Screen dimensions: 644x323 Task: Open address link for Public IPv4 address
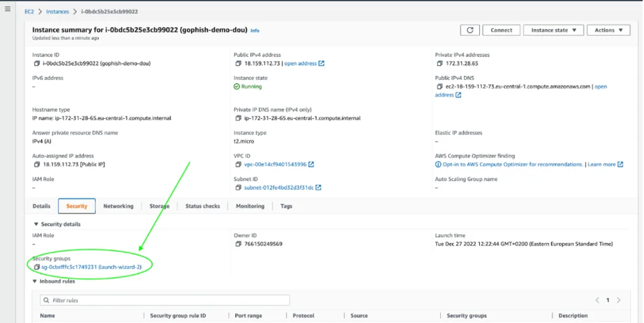point(301,64)
